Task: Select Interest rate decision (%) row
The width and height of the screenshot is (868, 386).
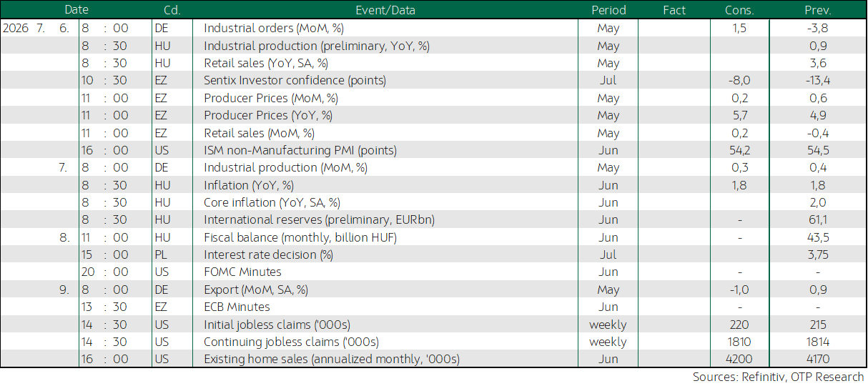Action: (433, 254)
